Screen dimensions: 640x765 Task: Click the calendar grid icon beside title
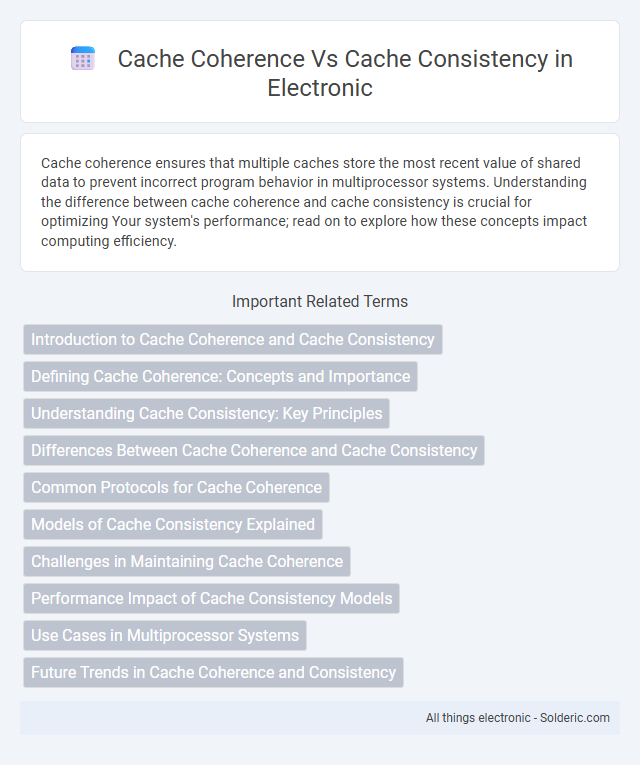(83, 59)
